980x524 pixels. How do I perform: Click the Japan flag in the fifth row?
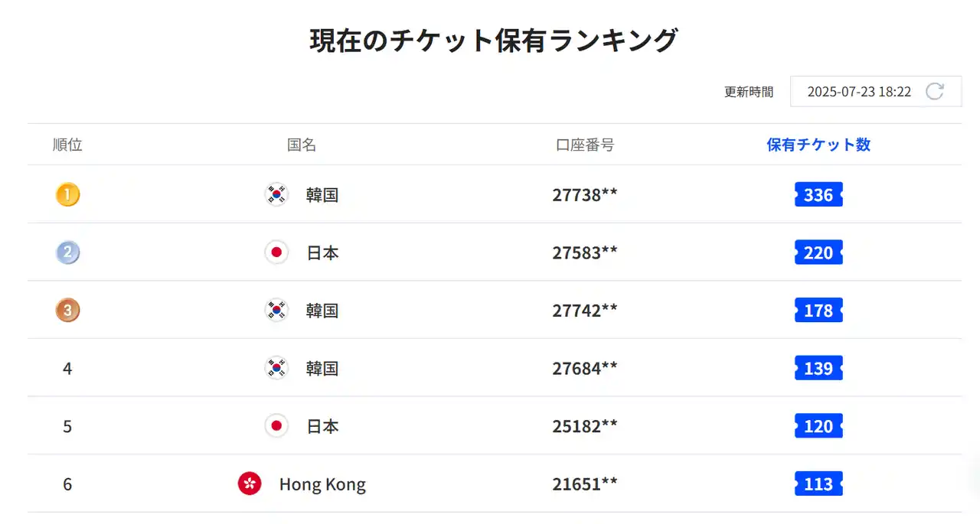(x=276, y=426)
